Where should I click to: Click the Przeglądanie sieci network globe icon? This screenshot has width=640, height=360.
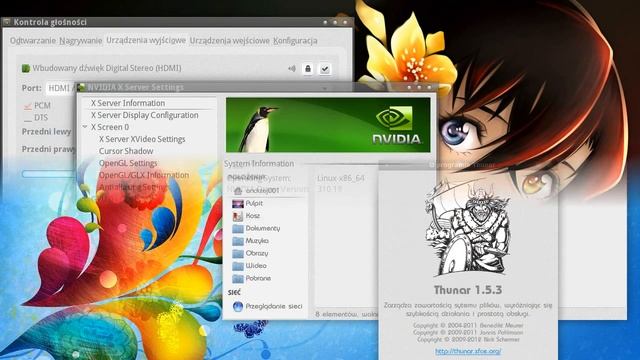pyautogui.click(x=238, y=307)
